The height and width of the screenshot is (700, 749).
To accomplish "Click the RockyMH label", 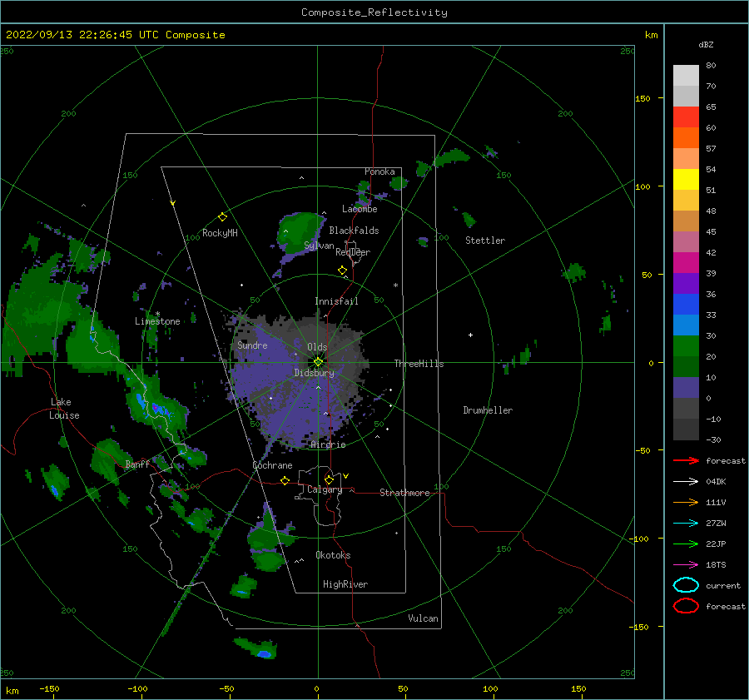I will tap(220, 233).
